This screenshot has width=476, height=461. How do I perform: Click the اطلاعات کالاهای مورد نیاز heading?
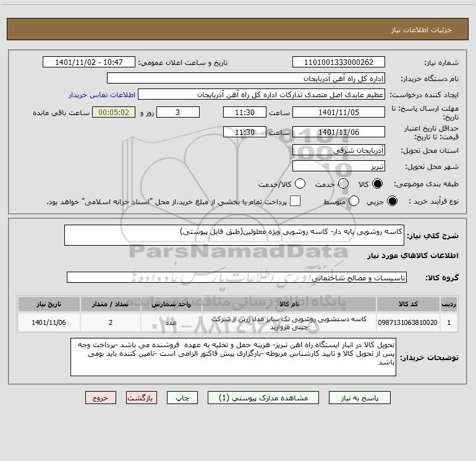click(x=412, y=256)
